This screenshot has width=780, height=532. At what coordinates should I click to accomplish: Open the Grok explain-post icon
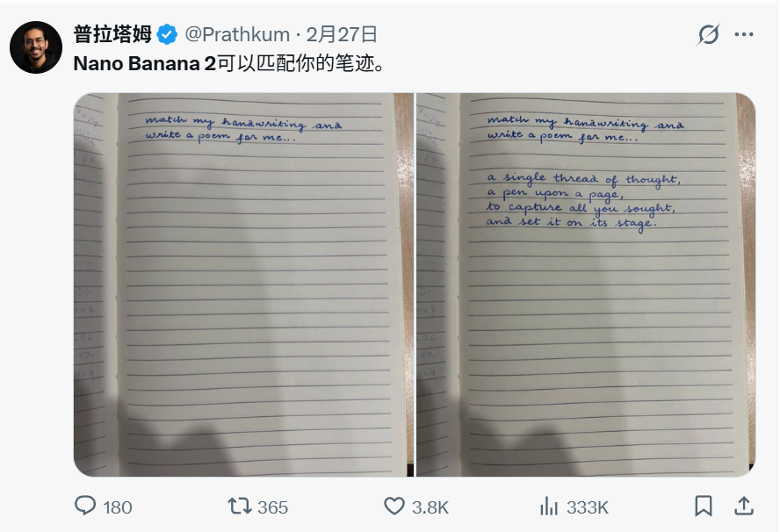[x=708, y=35]
